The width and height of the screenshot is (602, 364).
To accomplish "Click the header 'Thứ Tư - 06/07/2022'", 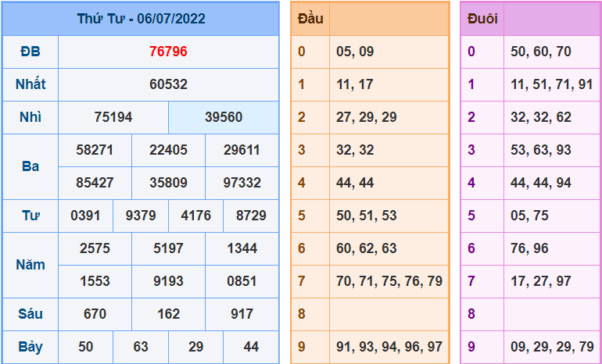I will (141, 19).
